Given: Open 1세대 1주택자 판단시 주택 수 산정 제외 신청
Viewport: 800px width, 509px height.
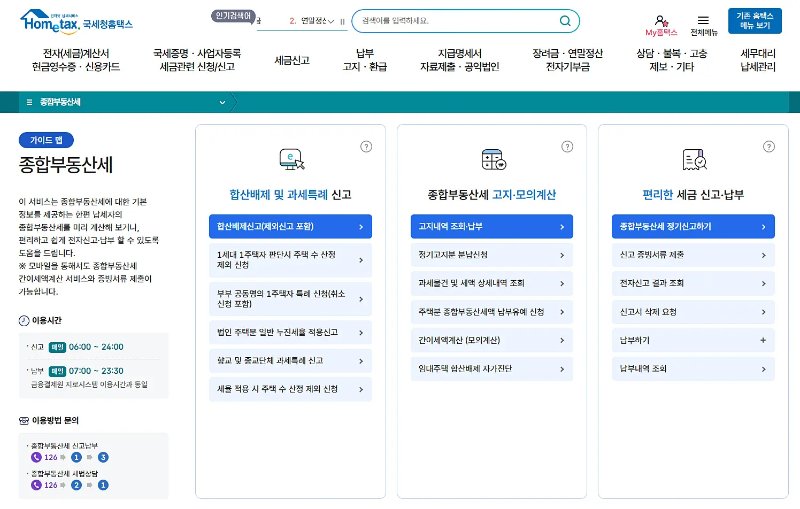Looking at the screenshot, I should (290, 260).
